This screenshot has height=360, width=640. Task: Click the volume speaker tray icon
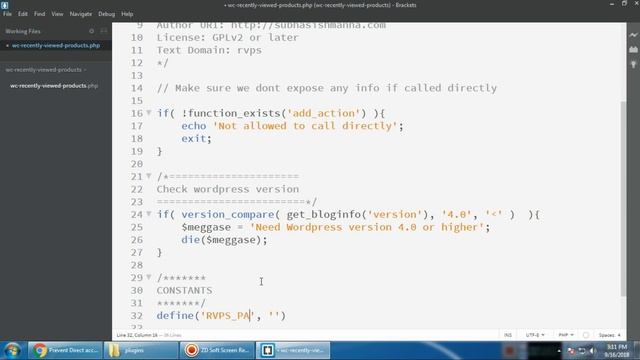coord(592,351)
